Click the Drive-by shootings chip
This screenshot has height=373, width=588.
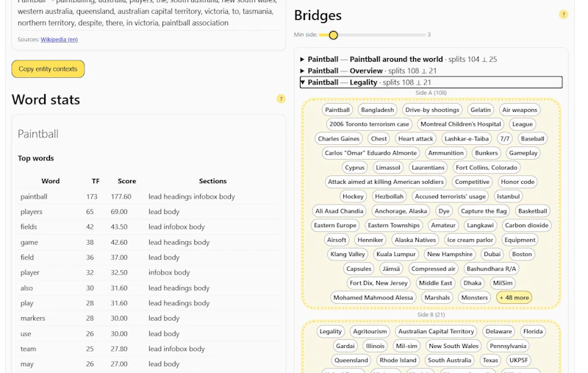pyautogui.click(x=432, y=110)
